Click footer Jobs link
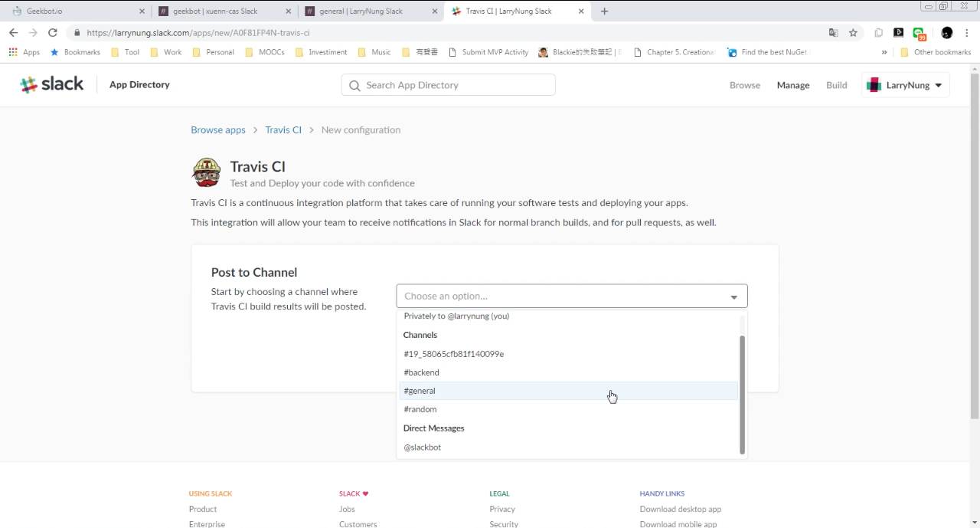This screenshot has width=980, height=528. 347,509
